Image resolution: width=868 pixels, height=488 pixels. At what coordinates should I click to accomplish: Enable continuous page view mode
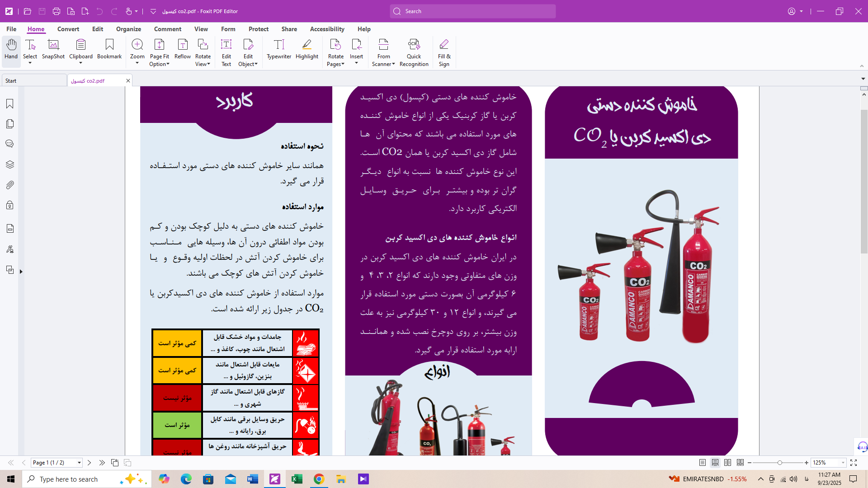(x=715, y=463)
